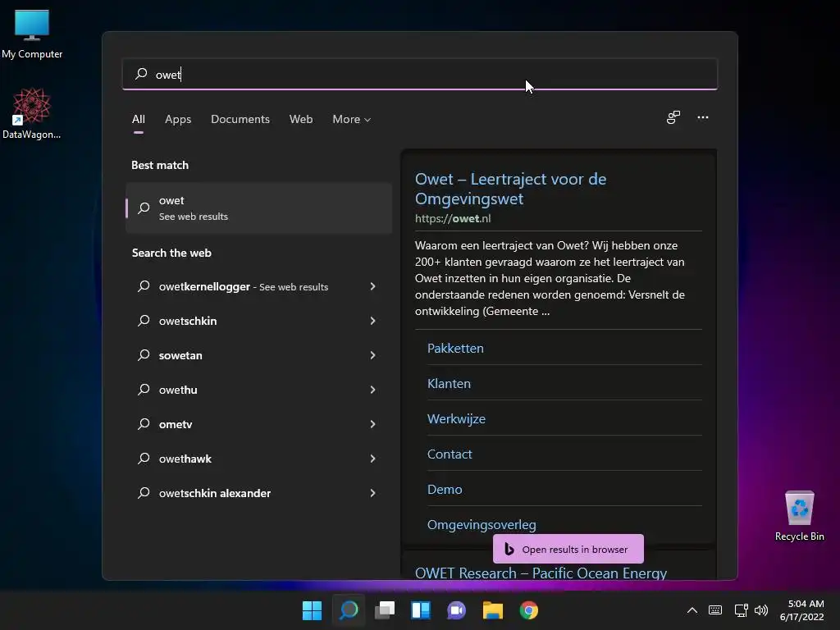Open the https://owet.nl URL
The height and width of the screenshot is (630, 840).
coord(453,218)
